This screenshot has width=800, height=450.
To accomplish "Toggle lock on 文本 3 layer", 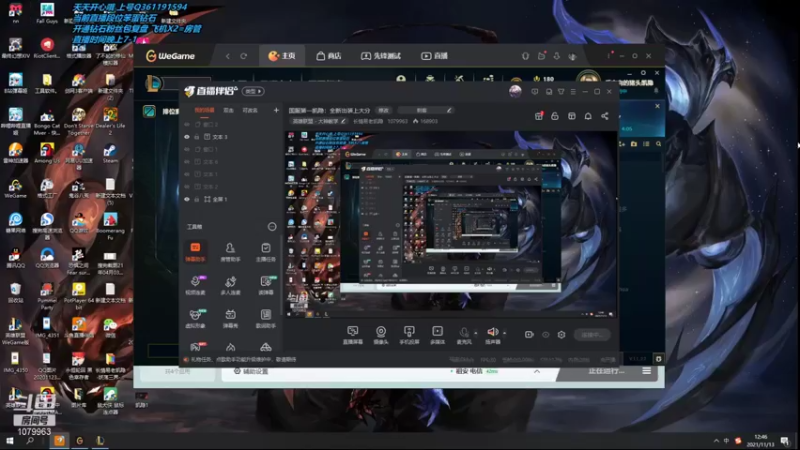I will point(196,137).
